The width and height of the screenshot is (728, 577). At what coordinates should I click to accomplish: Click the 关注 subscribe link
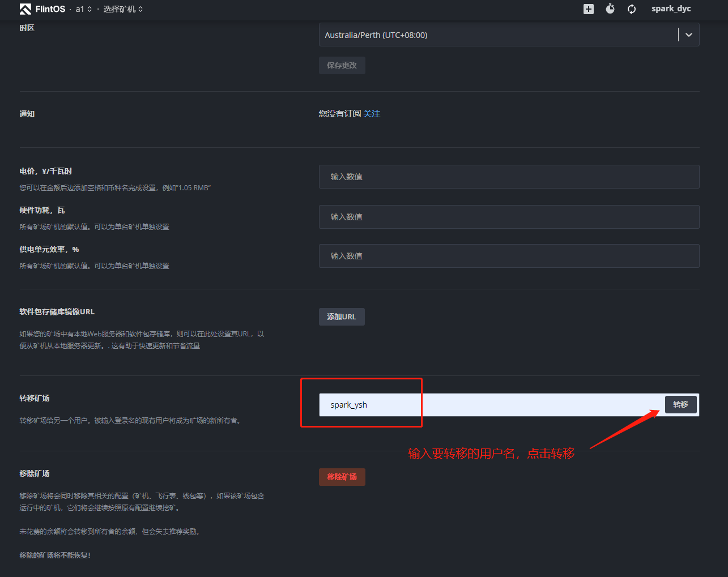372,114
